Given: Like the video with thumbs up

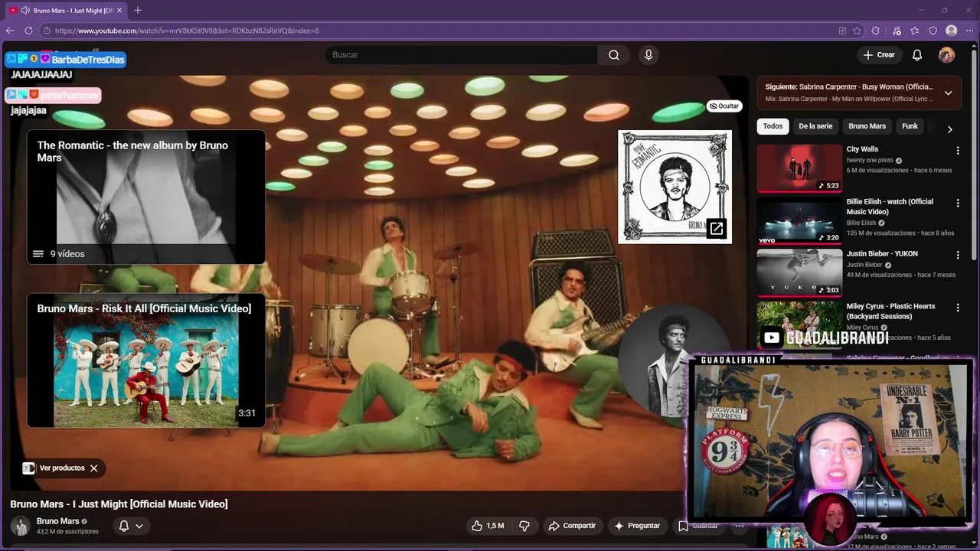Looking at the screenshot, I should click(488, 526).
